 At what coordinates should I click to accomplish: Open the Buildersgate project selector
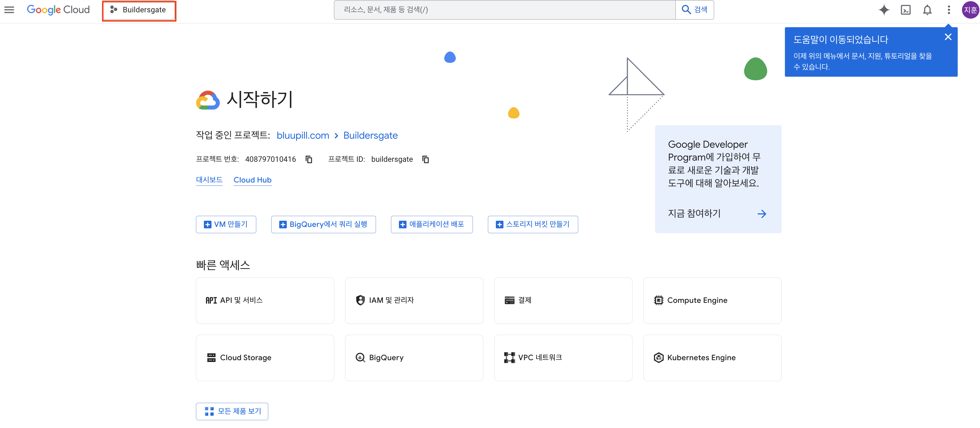click(x=139, y=10)
